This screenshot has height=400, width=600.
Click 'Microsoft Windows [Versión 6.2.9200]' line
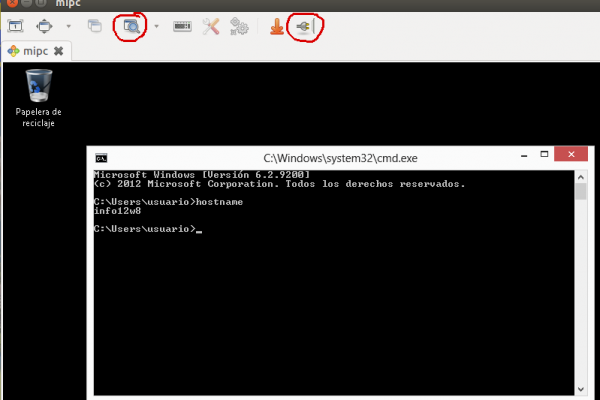202,175
